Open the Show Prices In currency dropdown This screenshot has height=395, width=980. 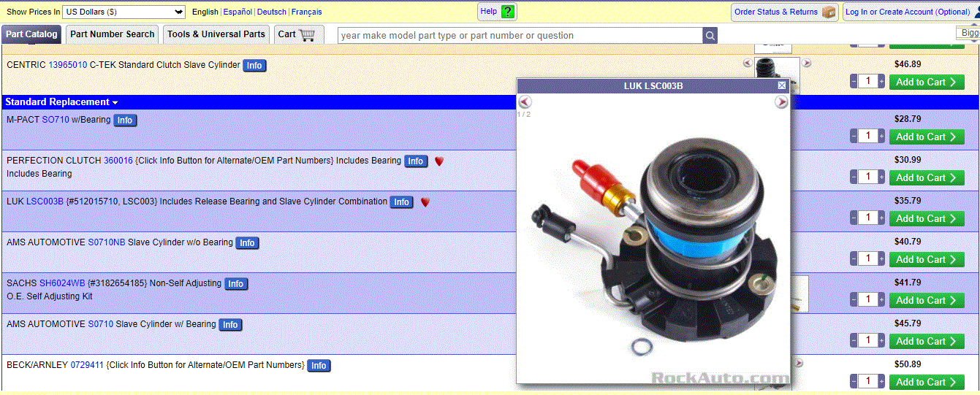124,12
